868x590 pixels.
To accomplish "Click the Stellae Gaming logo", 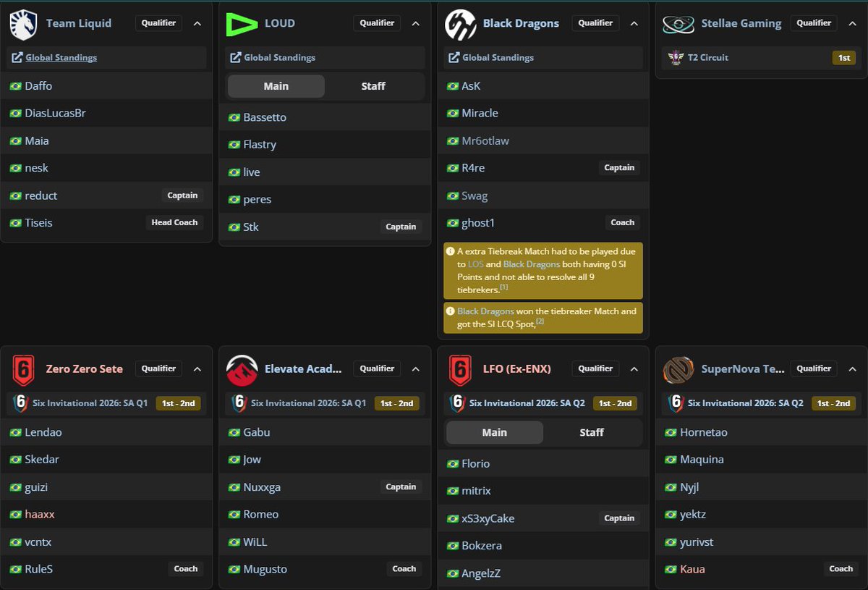I will [678, 24].
